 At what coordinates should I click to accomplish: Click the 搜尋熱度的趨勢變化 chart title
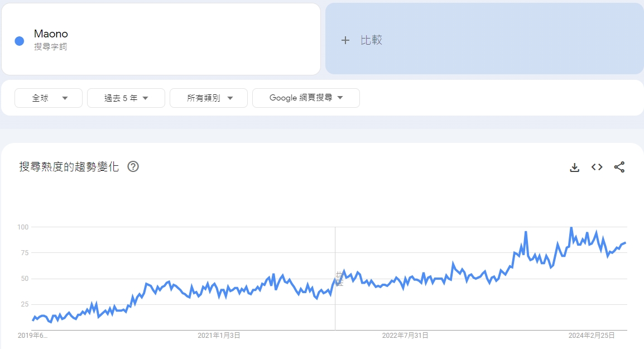(x=69, y=166)
